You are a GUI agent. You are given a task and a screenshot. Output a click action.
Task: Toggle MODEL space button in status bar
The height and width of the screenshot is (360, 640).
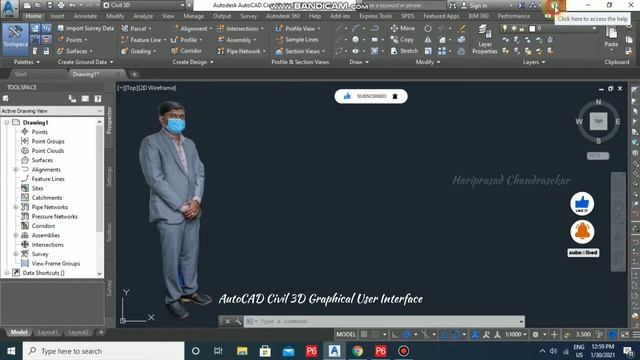(x=346, y=334)
